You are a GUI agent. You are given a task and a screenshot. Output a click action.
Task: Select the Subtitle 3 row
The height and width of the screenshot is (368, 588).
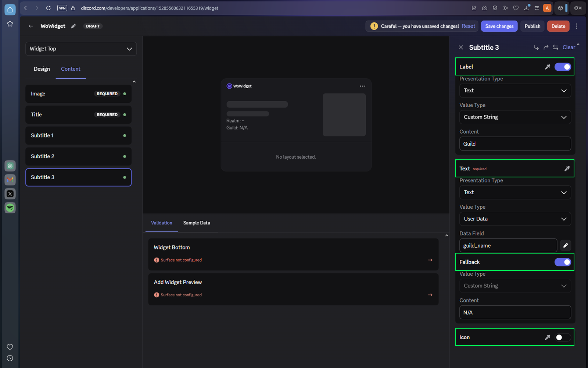[78, 177]
